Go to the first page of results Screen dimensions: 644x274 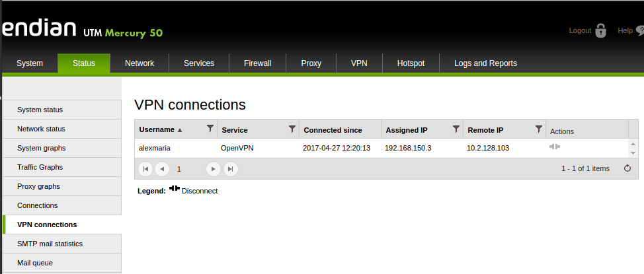click(145, 168)
